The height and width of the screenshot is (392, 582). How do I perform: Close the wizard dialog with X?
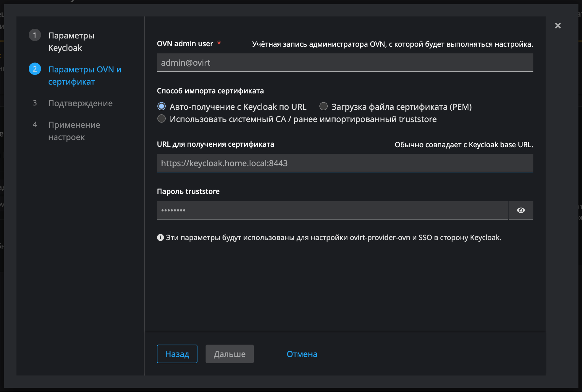(x=558, y=26)
